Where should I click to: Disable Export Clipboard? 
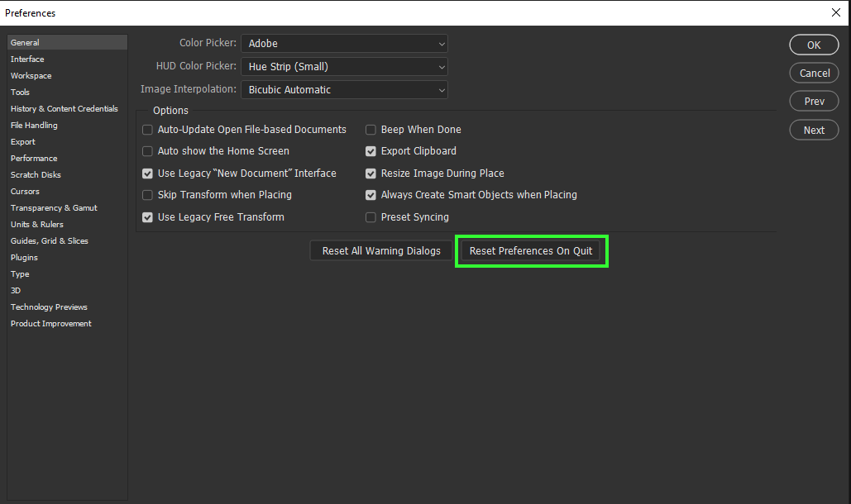pos(371,151)
